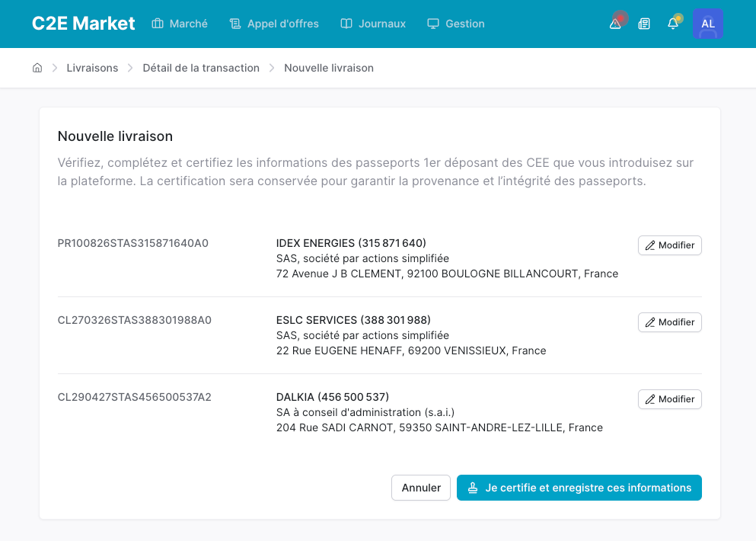Click the VENISSIEUX address line

tap(411, 351)
